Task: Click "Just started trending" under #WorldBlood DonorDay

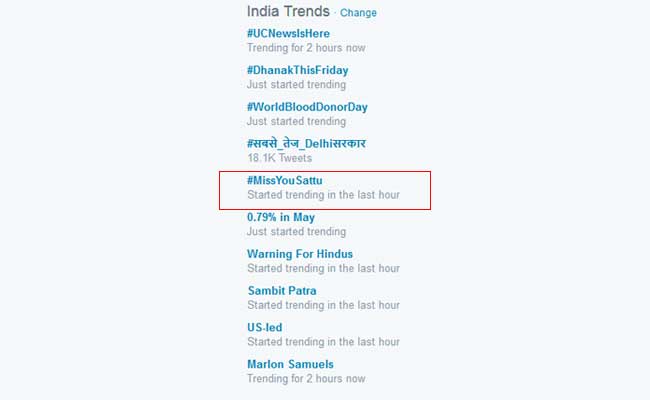Action: pos(297,122)
